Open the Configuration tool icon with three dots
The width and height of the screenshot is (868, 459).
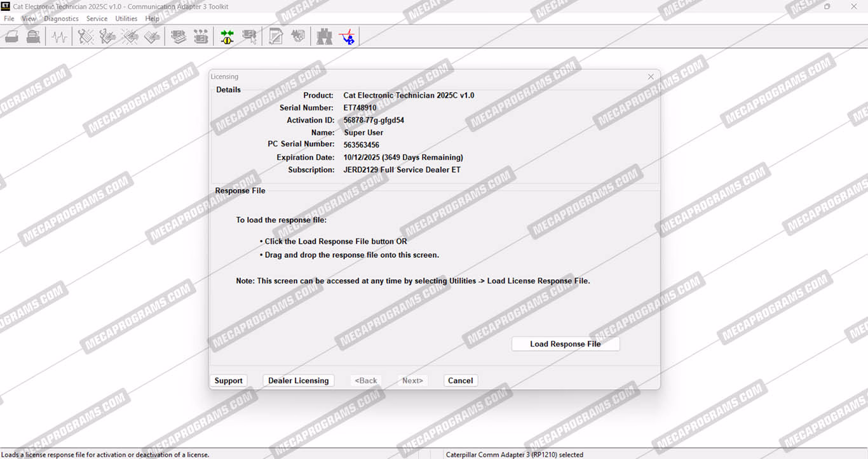pos(201,37)
